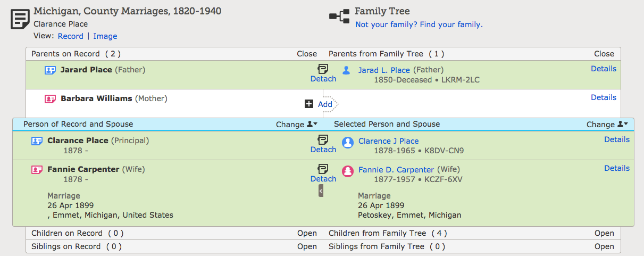Image resolution: width=644 pixels, height=256 pixels.
Task: Click Detach icon for Jarard Place father
Action: 323,69
